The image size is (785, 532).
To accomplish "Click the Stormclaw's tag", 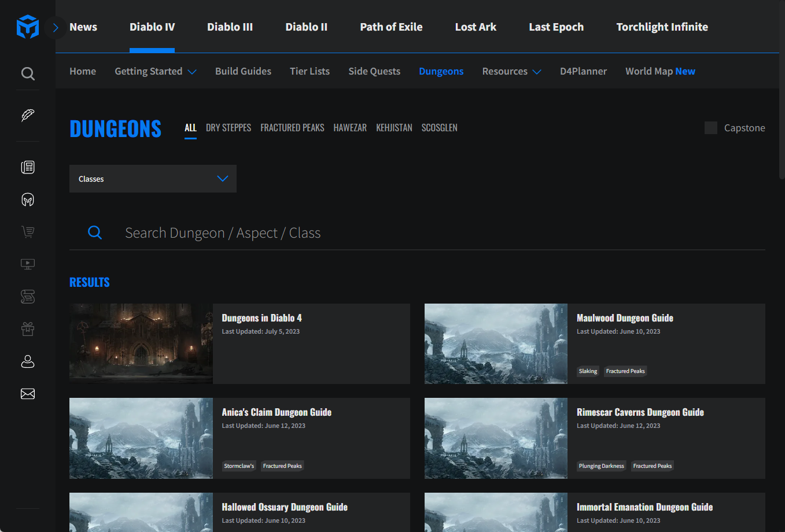I will point(239,466).
